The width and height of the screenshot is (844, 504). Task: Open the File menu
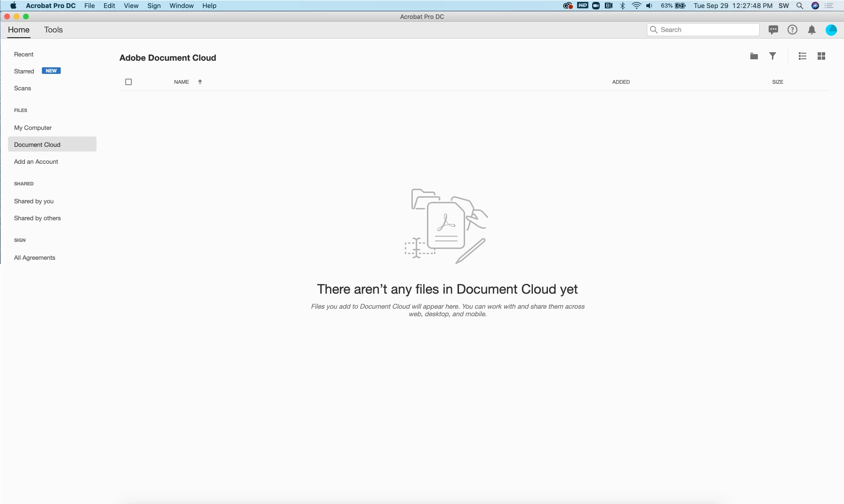pos(89,6)
